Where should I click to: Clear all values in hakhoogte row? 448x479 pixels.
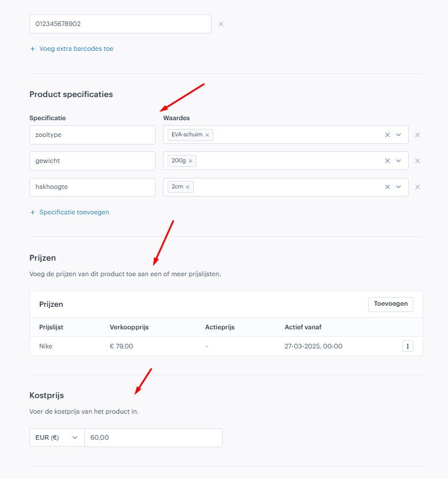pos(387,187)
